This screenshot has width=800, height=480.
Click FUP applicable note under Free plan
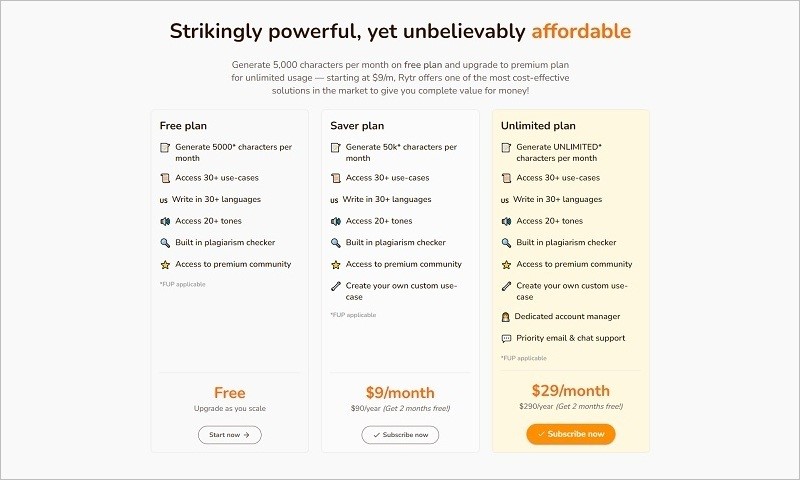click(x=182, y=285)
